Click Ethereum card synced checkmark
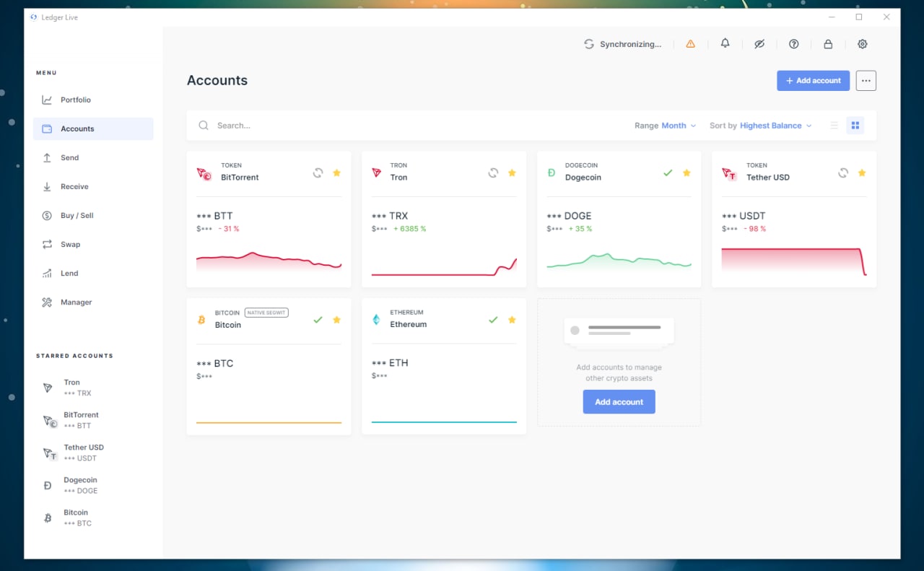 click(493, 320)
